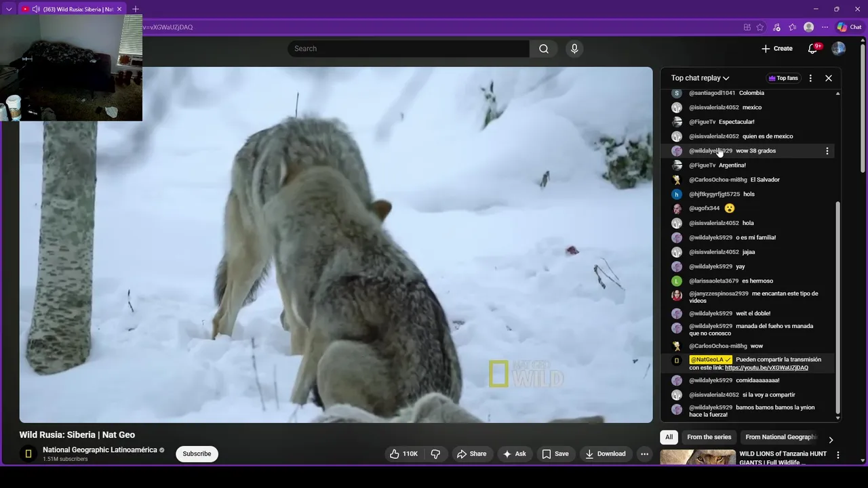Select the From National Geographic chip

781,437
